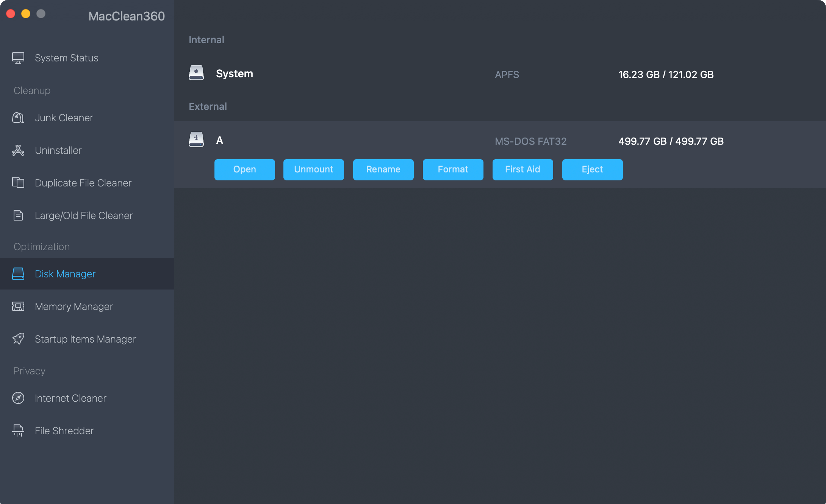Viewport: 826px width, 504px height.
Task: Close the MacClean360 window
Action: (11, 14)
